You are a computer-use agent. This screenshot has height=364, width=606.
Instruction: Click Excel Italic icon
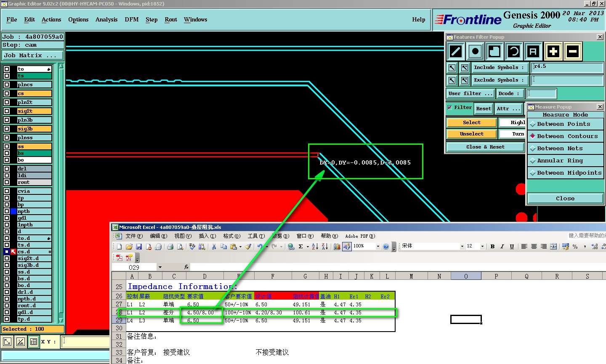click(502, 247)
